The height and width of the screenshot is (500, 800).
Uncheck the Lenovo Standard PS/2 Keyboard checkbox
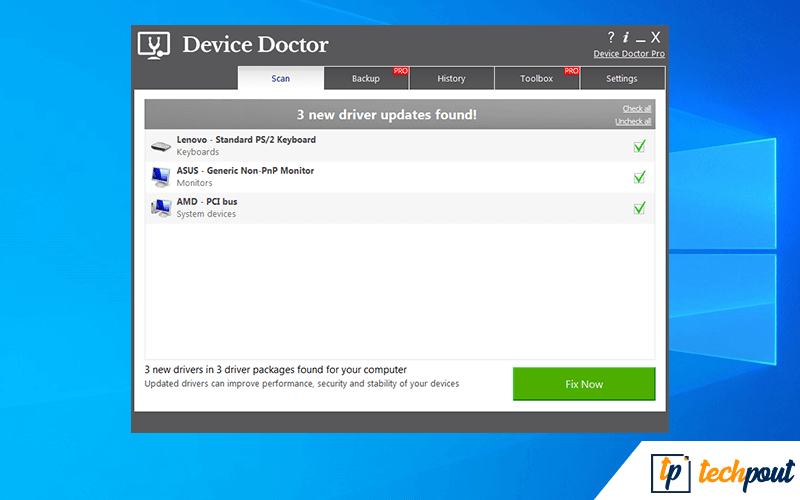639,146
